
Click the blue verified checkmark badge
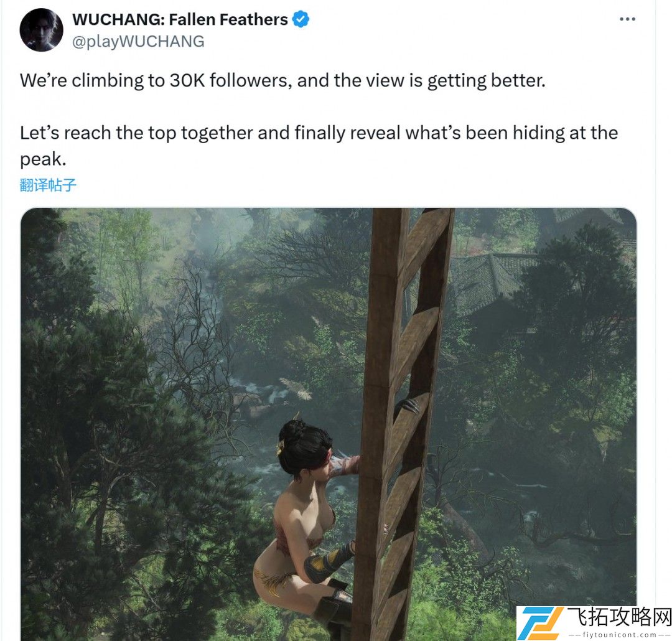click(x=301, y=19)
